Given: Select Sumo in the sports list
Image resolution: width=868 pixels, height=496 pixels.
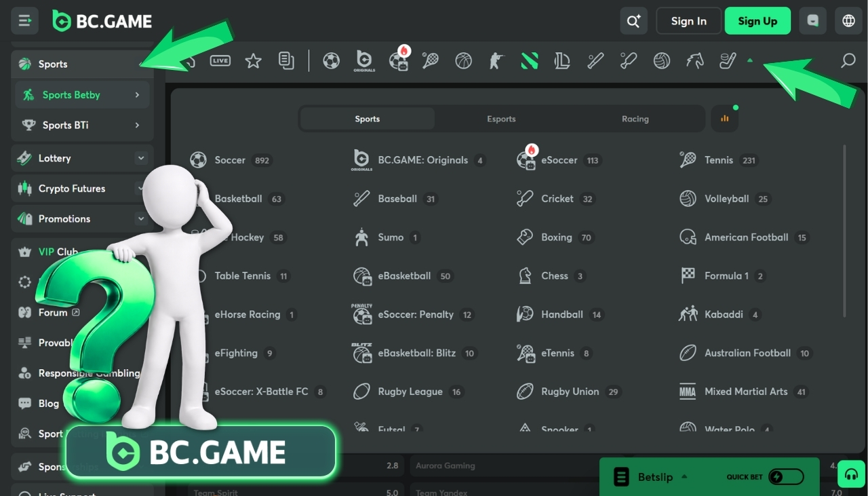Looking at the screenshot, I should (x=387, y=237).
